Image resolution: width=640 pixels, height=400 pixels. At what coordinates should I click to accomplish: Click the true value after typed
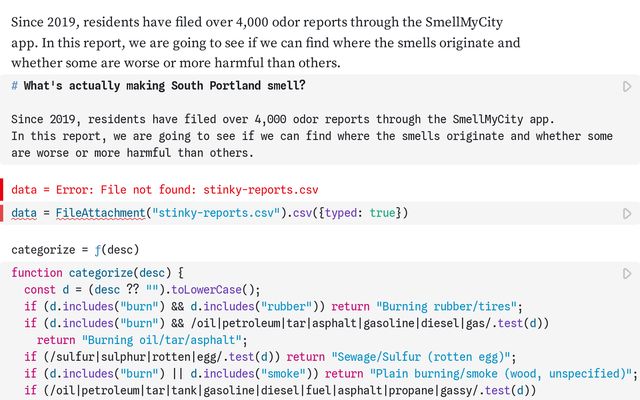(x=382, y=213)
